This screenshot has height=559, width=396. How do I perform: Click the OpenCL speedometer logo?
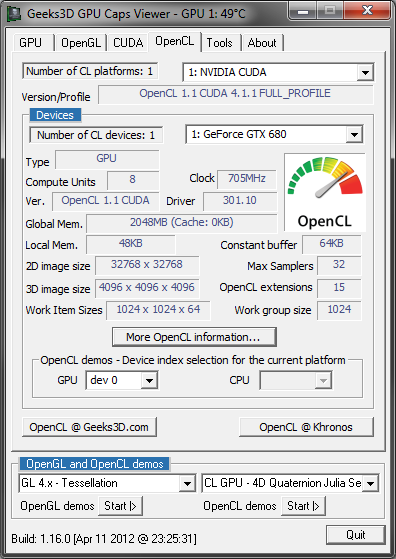click(x=325, y=193)
